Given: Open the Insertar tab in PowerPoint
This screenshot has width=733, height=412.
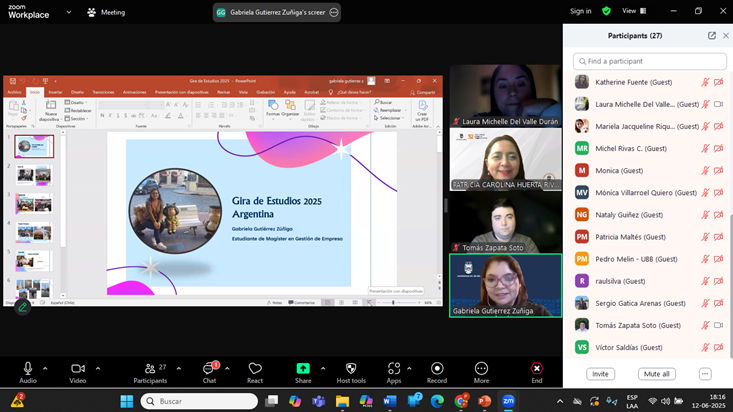Looking at the screenshot, I should 55,92.
